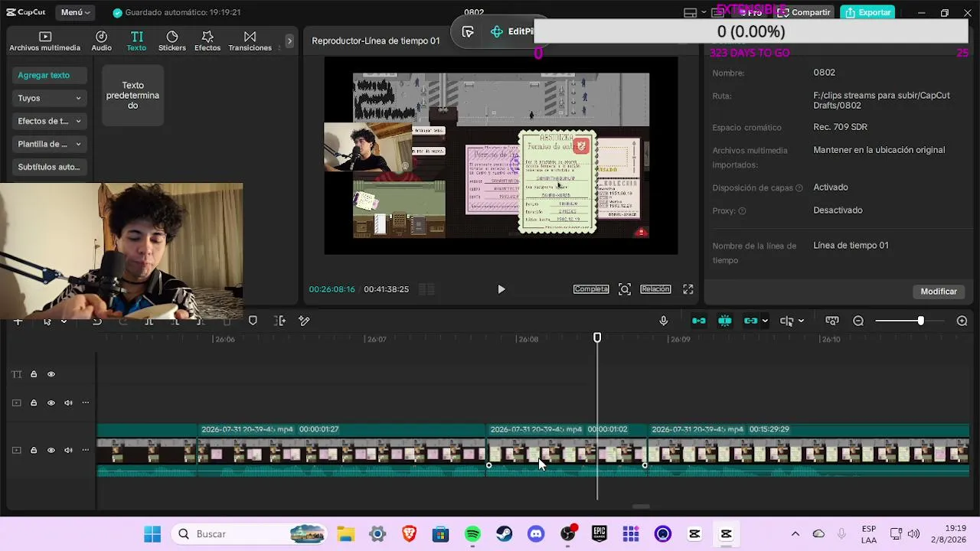Toggle main track magnet
The height and width of the screenshot is (551, 980).
coord(698,321)
